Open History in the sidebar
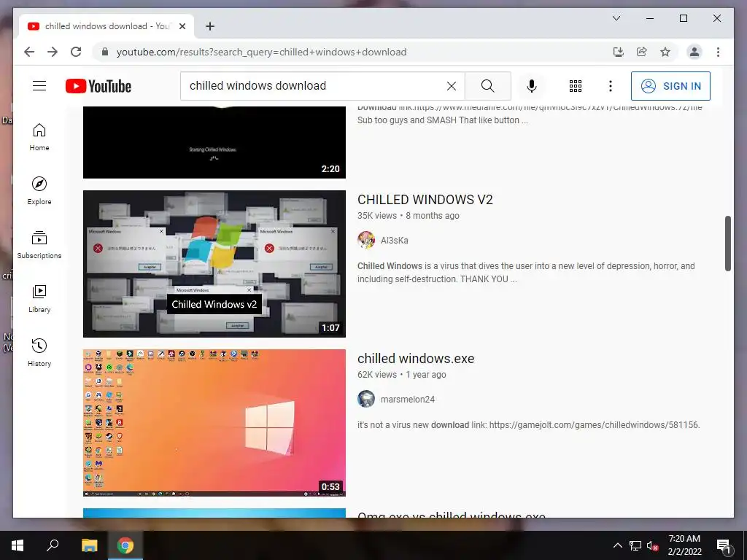Image resolution: width=747 pixels, height=560 pixels. (39, 352)
